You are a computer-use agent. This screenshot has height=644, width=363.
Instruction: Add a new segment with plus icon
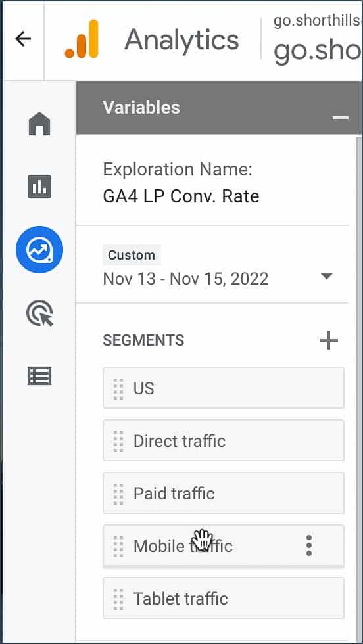click(x=328, y=340)
